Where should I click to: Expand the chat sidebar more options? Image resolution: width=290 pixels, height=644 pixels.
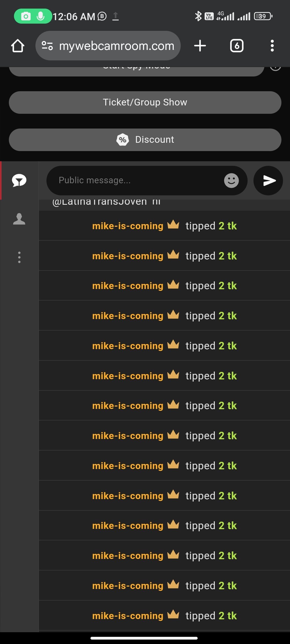(19, 257)
